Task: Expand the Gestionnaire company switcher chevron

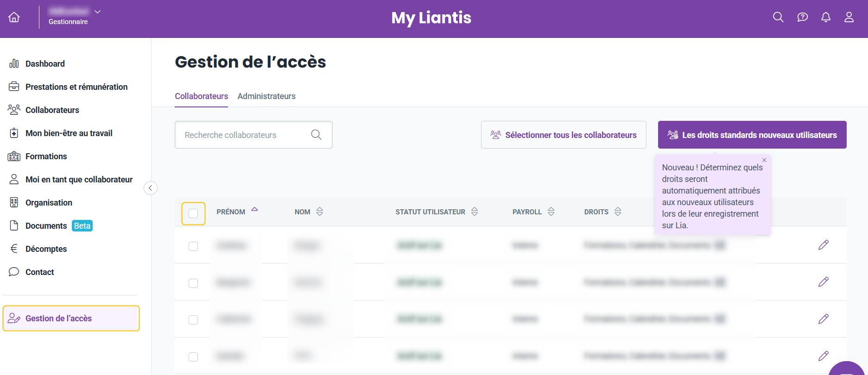Action: [x=97, y=12]
